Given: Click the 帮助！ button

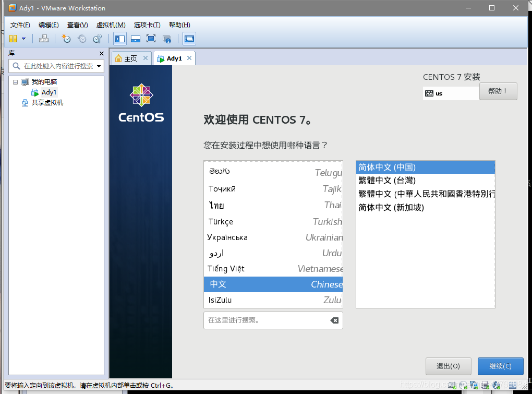Looking at the screenshot, I should pos(498,91).
